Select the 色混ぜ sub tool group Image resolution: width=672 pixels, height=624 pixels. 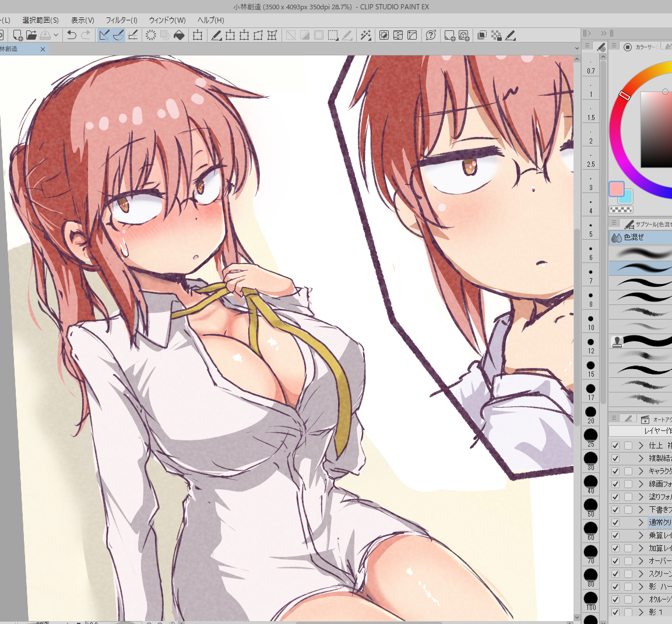pos(641,237)
